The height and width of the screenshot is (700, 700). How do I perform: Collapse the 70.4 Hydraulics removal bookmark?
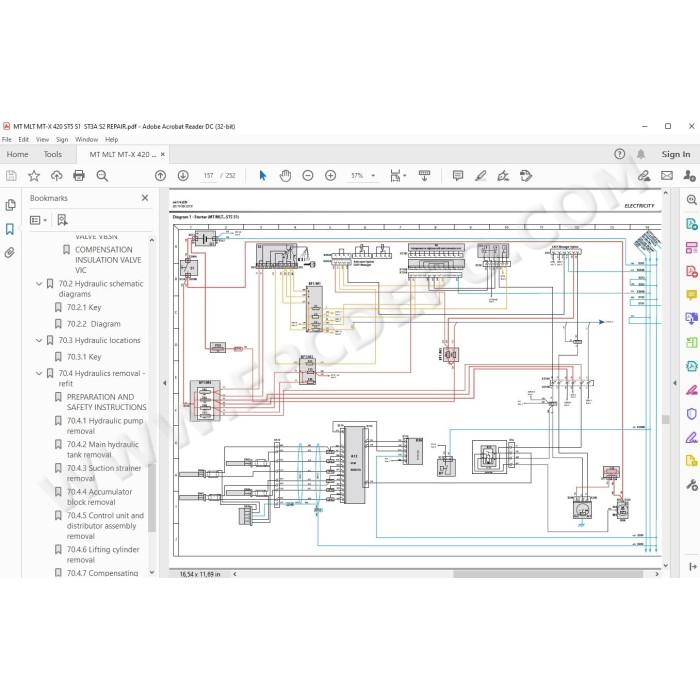[x=39, y=373]
